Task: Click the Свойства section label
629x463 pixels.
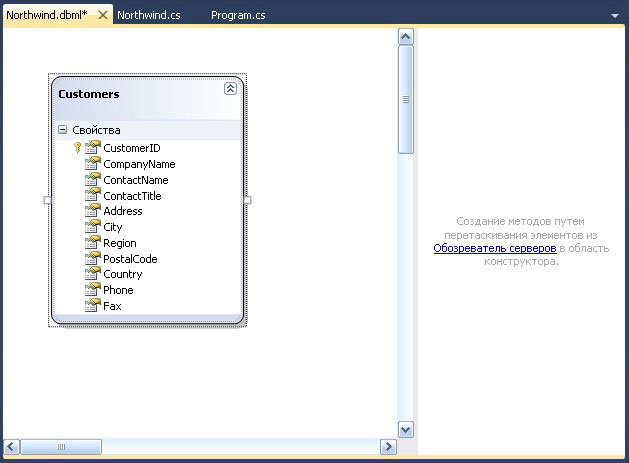Action: click(96, 130)
